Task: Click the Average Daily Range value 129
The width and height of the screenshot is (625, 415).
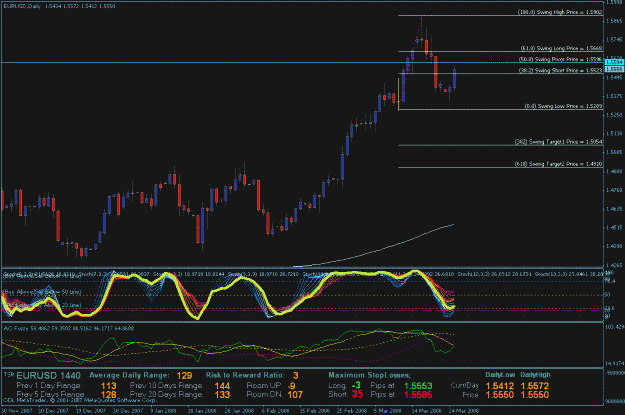Action: [x=184, y=376]
